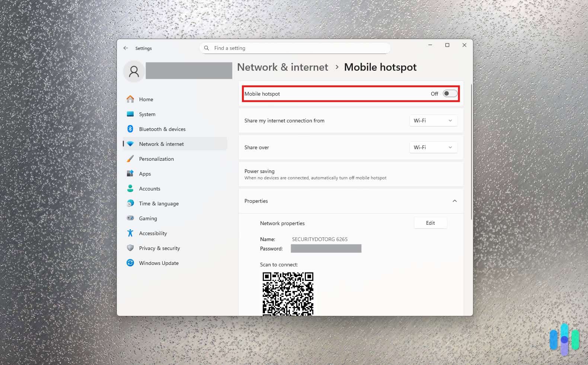Go to Accounts settings
Viewport: 588px width, 365px height.
tap(175, 189)
